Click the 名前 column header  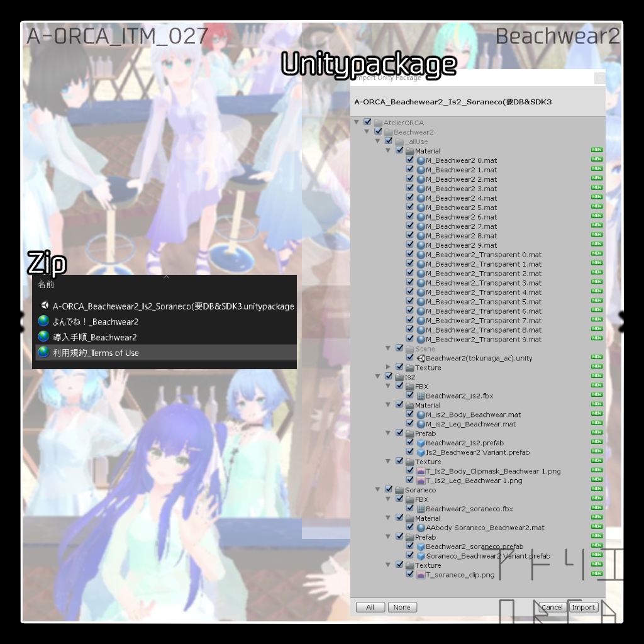coord(45,285)
